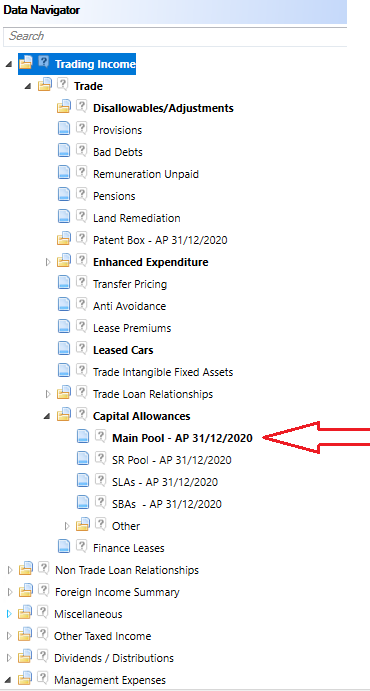Click help icon beside Provisions
Screen dimensions: 370x691
tap(81, 128)
